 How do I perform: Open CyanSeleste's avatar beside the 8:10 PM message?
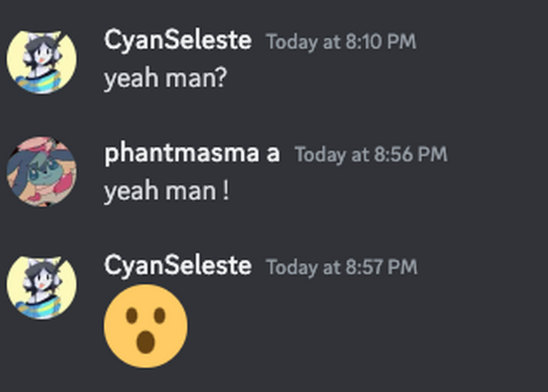tap(41, 62)
